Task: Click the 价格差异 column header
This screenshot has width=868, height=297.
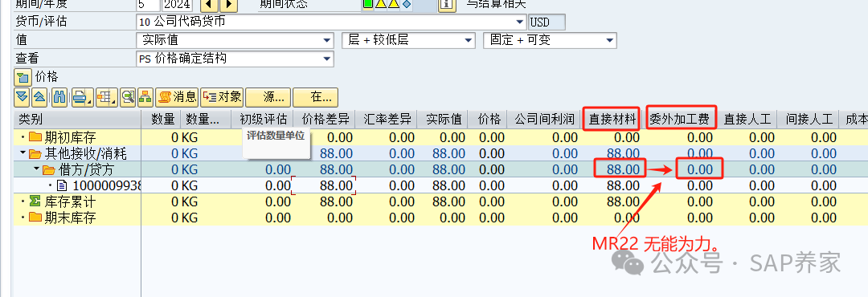Action: pyautogui.click(x=325, y=119)
